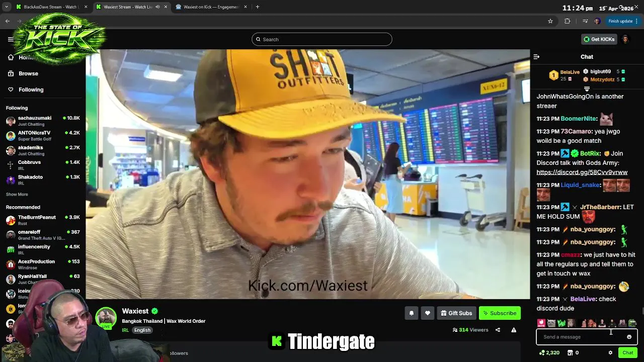Click Liquid_snake username in chat
This screenshot has width=644, height=362.
click(580, 185)
